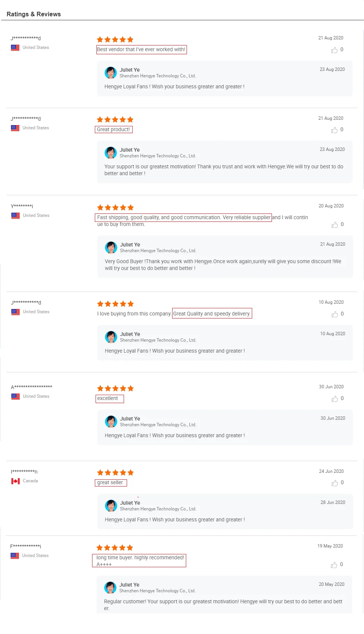Image resolution: width=364 pixels, height=634 pixels.
Task: Click thumbs-up on the "great seller" review
Action: click(335, 483)
